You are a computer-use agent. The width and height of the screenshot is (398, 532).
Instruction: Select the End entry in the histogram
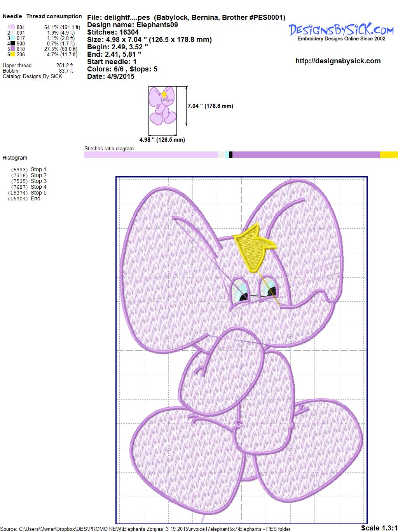point(35,198)
